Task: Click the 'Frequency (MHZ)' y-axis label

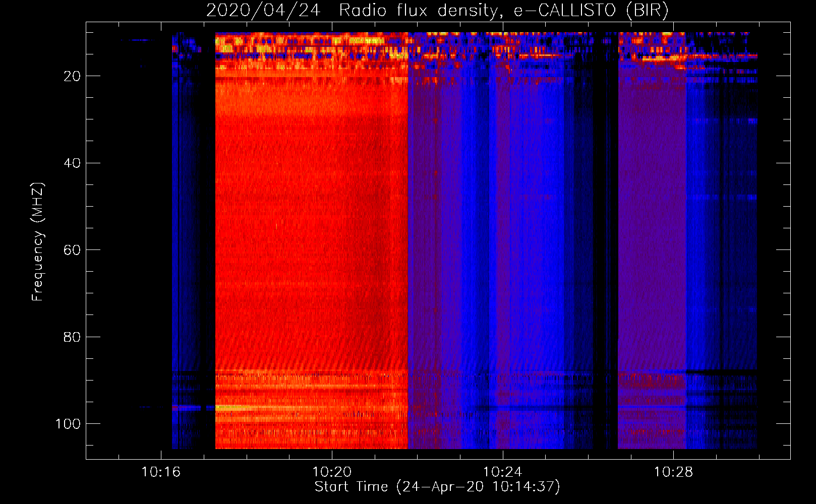Action: point(38,242)
